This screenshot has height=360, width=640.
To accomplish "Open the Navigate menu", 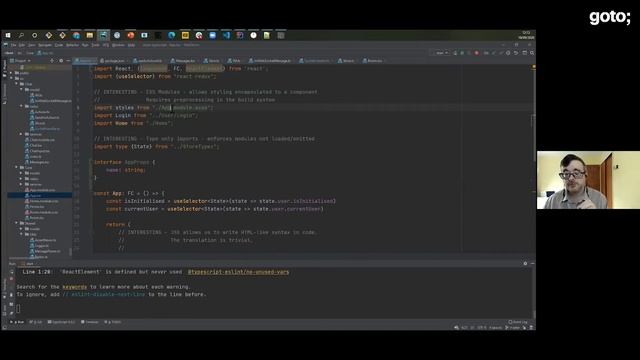I will (x=45, y=45).
